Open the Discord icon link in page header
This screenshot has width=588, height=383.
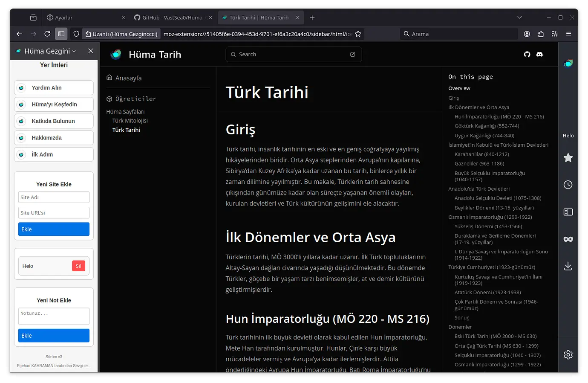(539, 55)
